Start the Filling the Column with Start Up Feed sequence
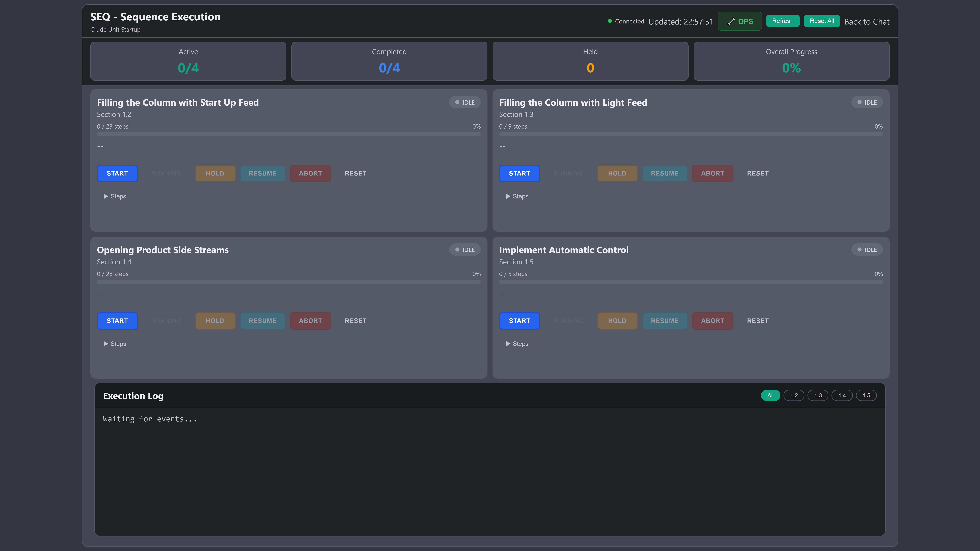This screenshot has height=551, width=980. tap(117, 173)
